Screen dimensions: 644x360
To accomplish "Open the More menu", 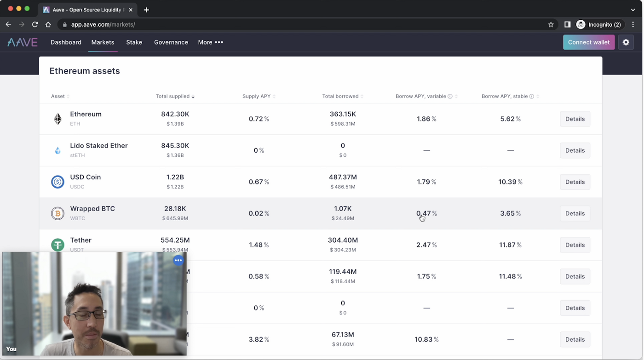I will click(210, 42).
